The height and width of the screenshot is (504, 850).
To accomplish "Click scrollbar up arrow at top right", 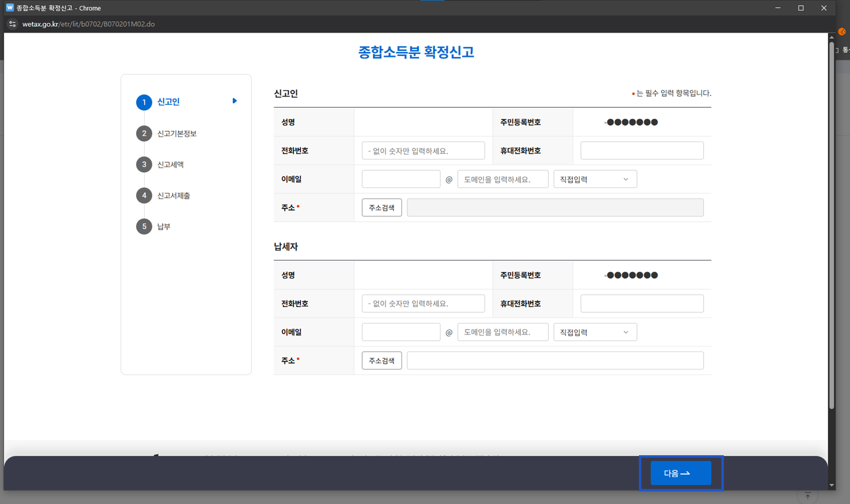I will tap(831, 37).
